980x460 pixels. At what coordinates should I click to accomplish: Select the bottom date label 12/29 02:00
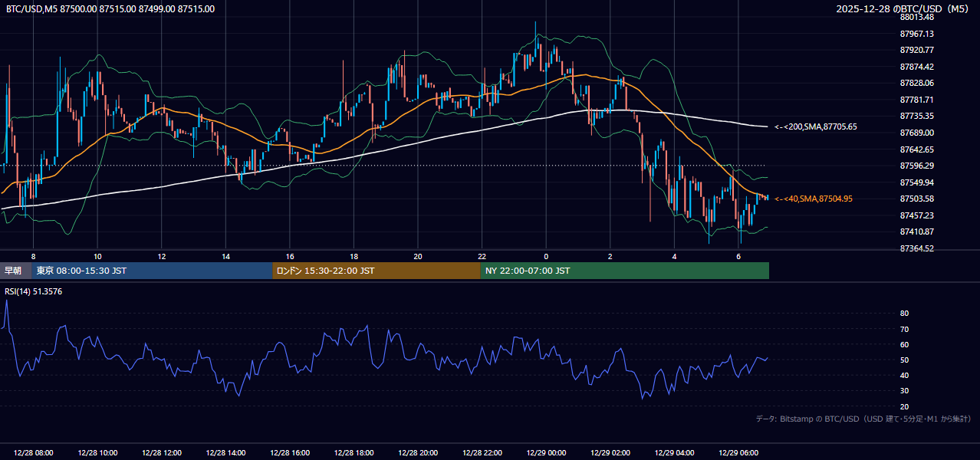click(x=610, y=453)
